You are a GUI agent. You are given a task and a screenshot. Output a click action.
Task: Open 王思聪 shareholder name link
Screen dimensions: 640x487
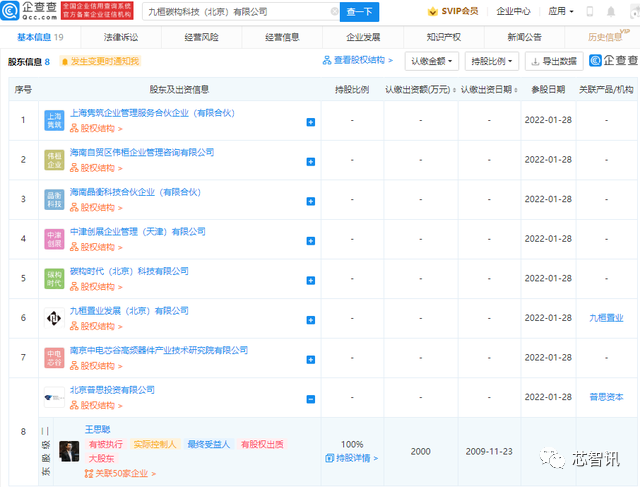click(x=98, y=429)
